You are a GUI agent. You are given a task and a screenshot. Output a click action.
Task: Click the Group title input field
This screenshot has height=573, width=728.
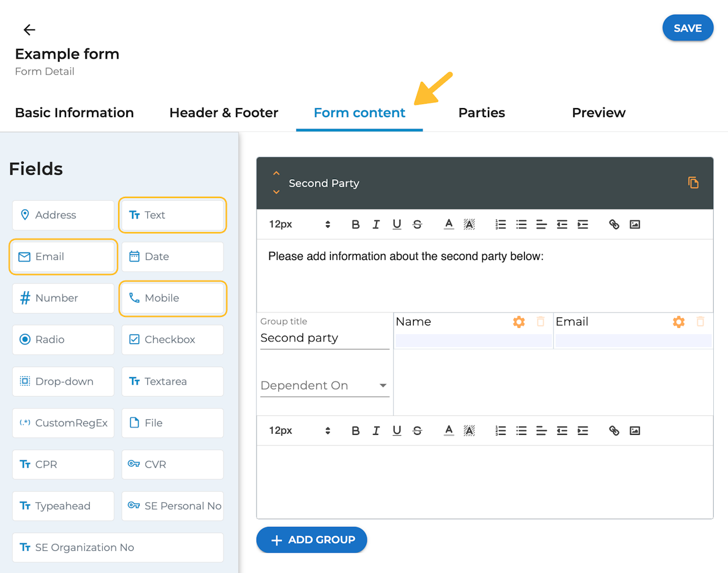(324, 338)
